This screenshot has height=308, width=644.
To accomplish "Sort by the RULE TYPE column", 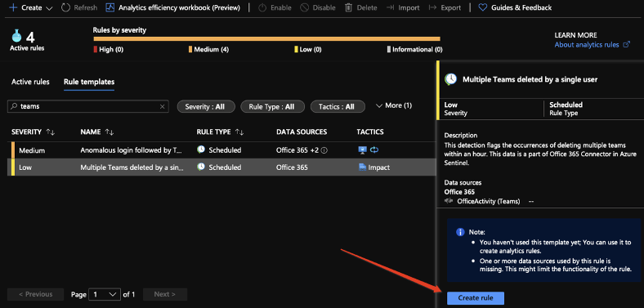I will (x=220, y=132).
